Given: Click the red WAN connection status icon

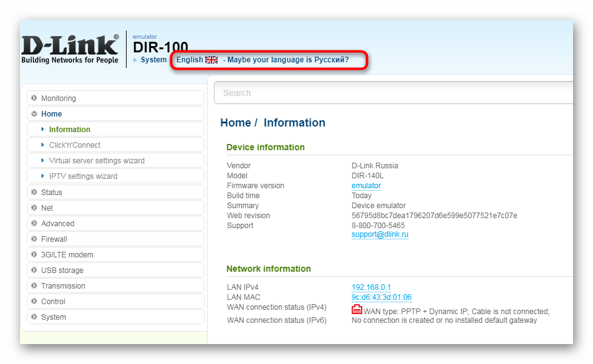Looking at the screenshot, I should (x=357, y=310).
